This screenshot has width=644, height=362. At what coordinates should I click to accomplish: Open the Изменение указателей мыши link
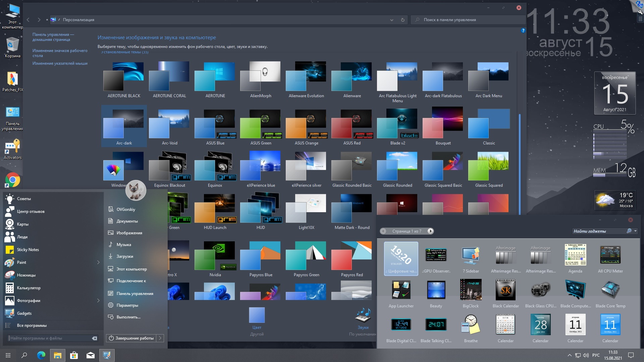pyautogui.click(x=60, y=63)
